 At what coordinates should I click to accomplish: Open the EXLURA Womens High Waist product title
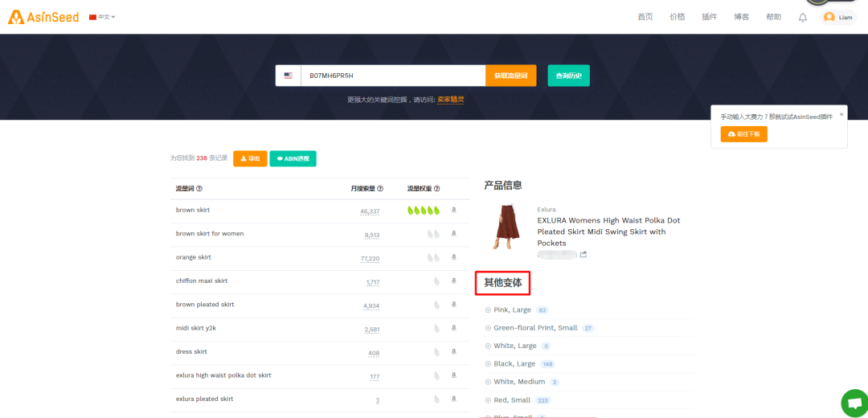(609, 232)
